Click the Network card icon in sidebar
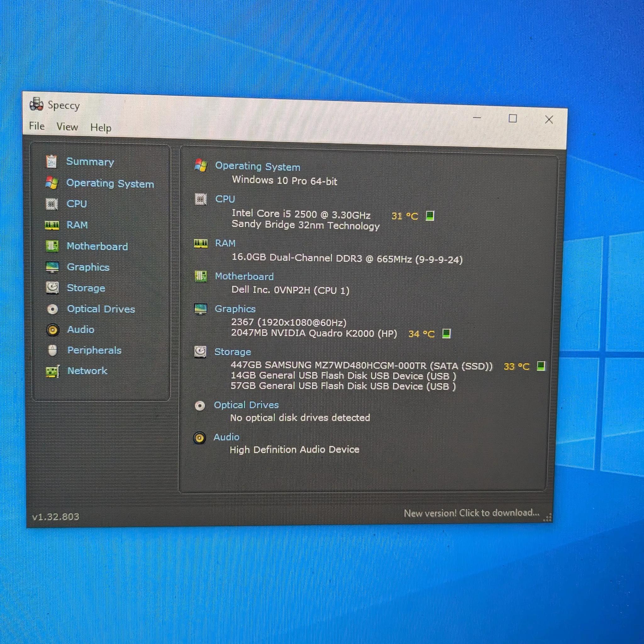This screenshot has width=644, height=644. tap(52, 371)
